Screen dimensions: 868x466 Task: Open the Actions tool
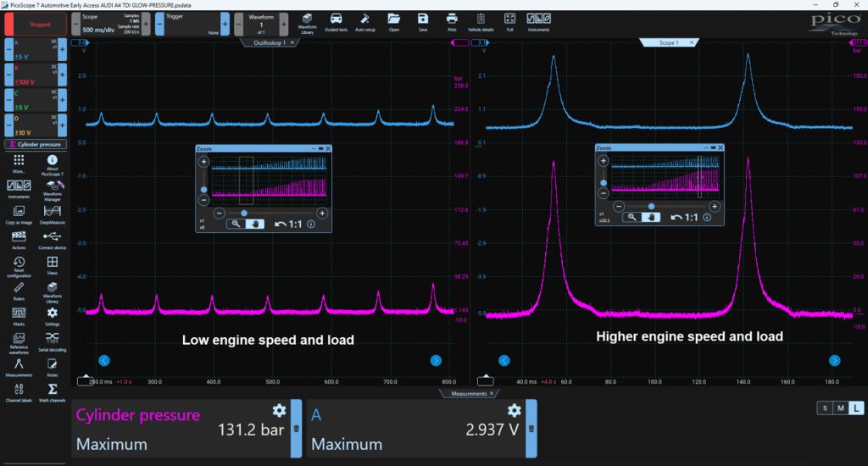[19, 240]
